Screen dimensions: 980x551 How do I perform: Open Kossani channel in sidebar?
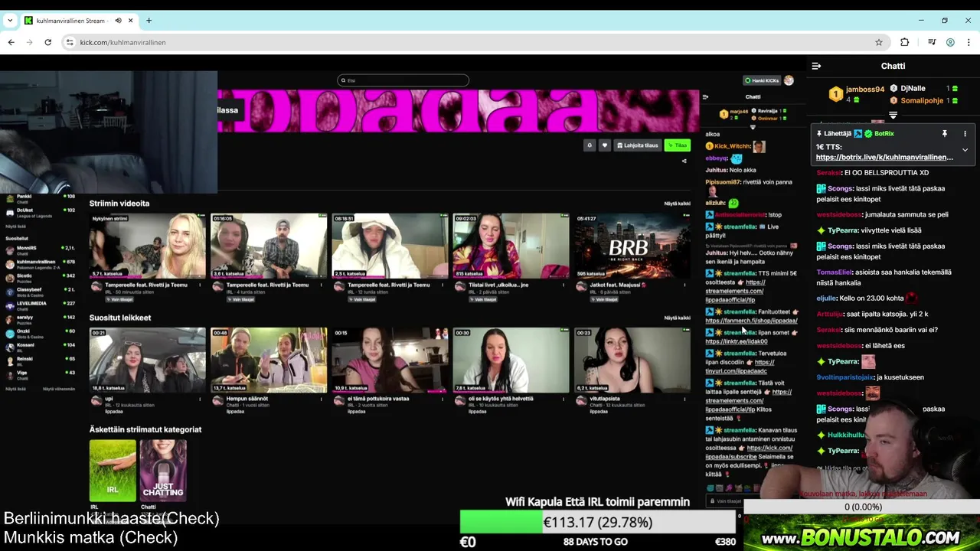[41, 346]
